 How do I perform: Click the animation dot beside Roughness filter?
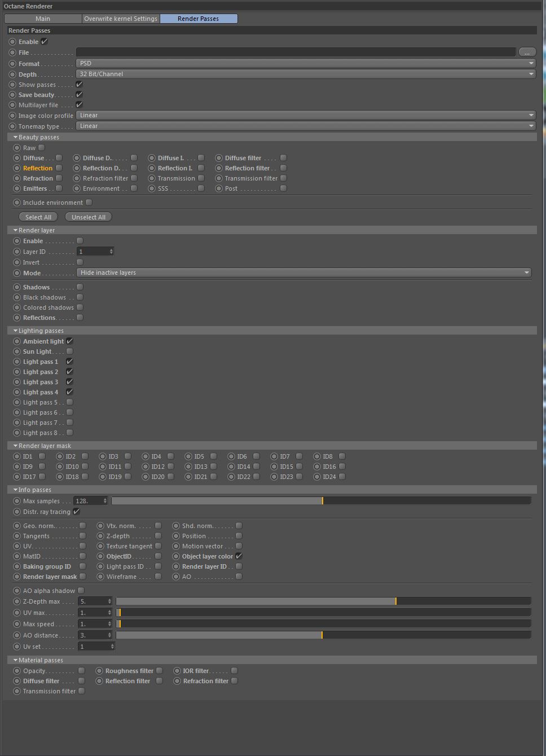pos(99,671)
